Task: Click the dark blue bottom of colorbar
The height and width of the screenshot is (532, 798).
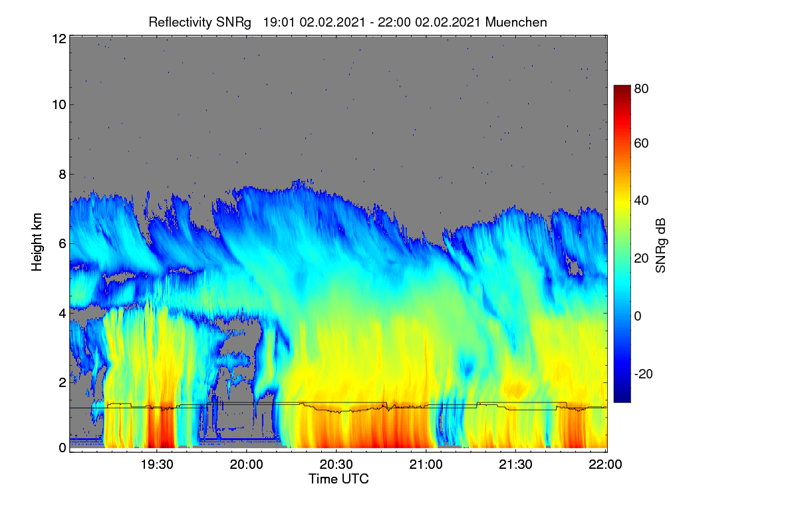Action: pyautogui.click(x=621, y=396)
